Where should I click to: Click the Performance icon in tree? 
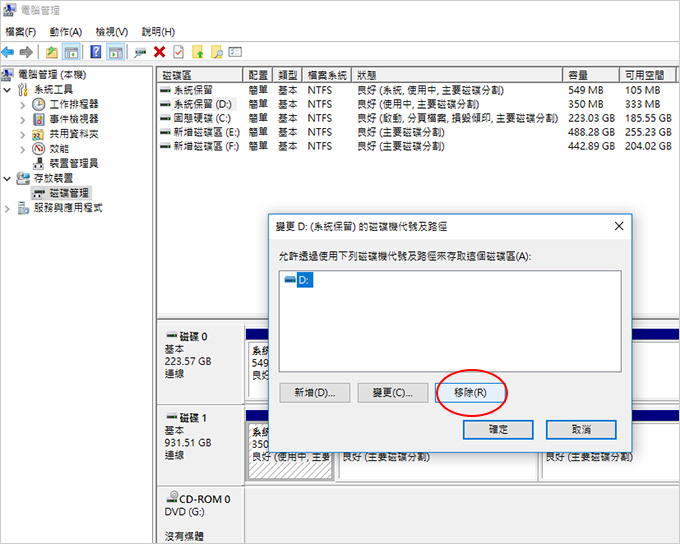[x=39, y=149]
